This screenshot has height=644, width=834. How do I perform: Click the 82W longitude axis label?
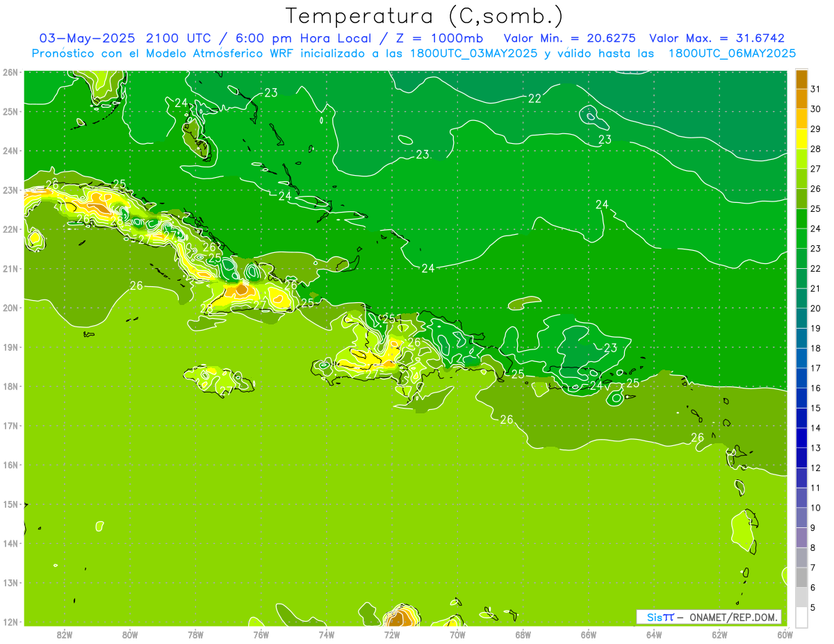coord(64,634)
